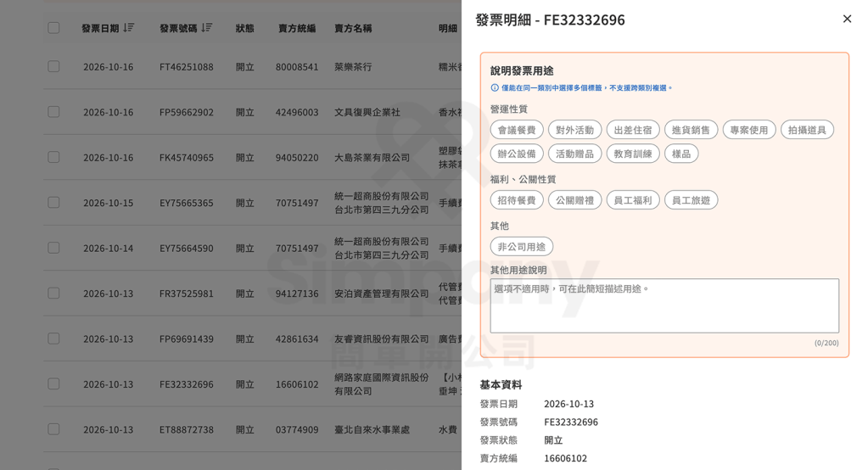Click the panel title 發票明細 - FE32332696
This screenshot has height=470, width=868.
551,20
